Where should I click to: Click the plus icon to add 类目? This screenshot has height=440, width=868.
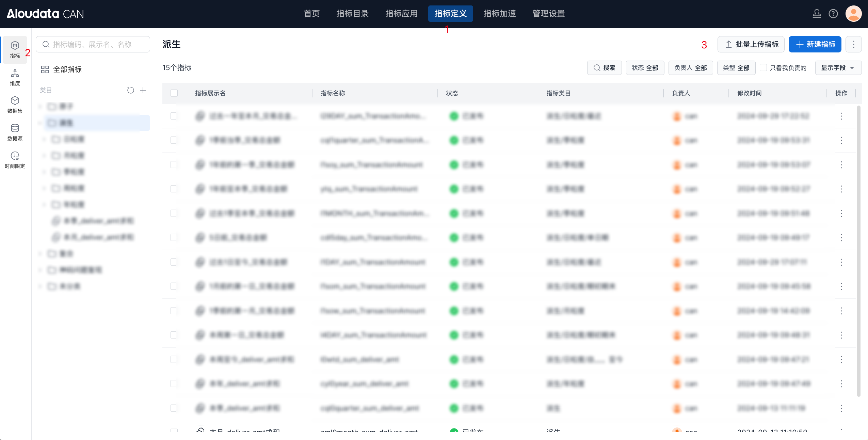143,90
